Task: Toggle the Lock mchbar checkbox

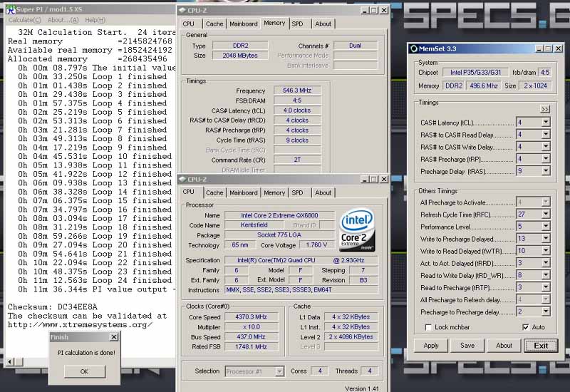Action: (x=429, y=327)
